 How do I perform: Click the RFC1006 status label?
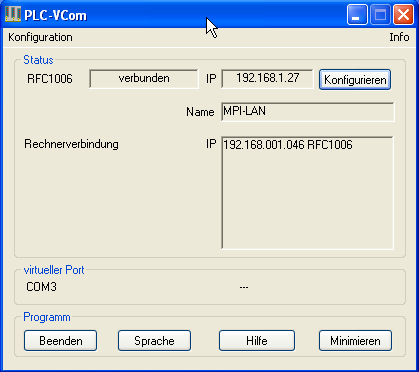50,79
